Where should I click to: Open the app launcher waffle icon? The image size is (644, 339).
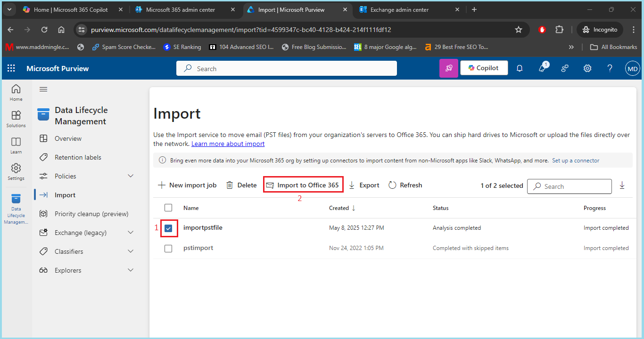(x=11, y=68)
